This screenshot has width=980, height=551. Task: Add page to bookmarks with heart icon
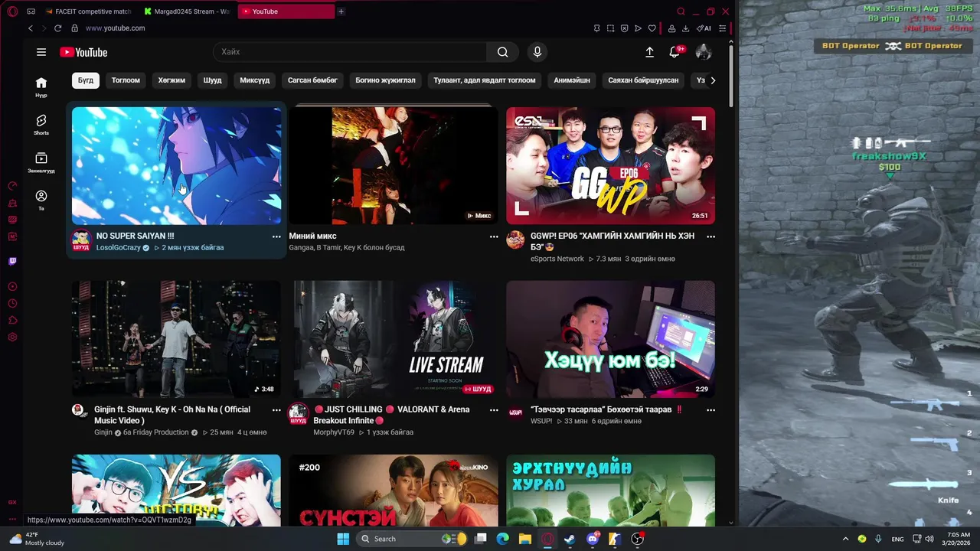[652, 28]
